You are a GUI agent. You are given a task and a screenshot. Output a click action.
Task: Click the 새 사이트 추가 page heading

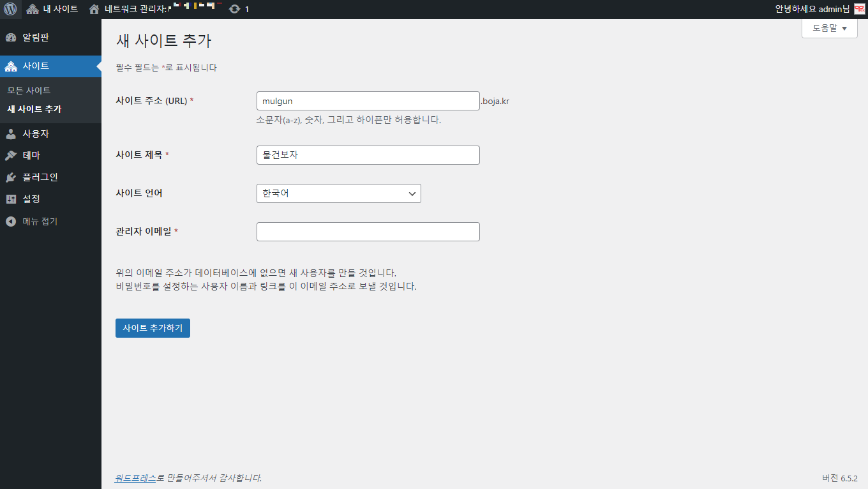(x=163, y=41)
